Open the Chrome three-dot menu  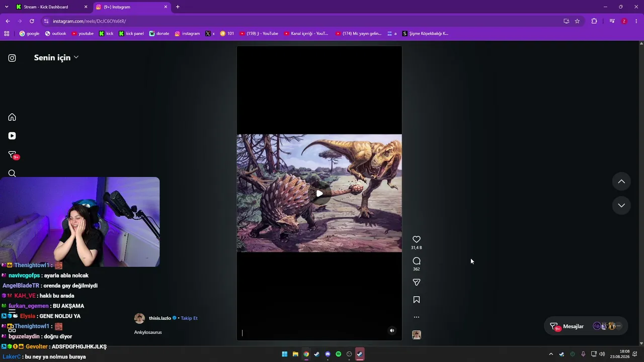[636, 21]
